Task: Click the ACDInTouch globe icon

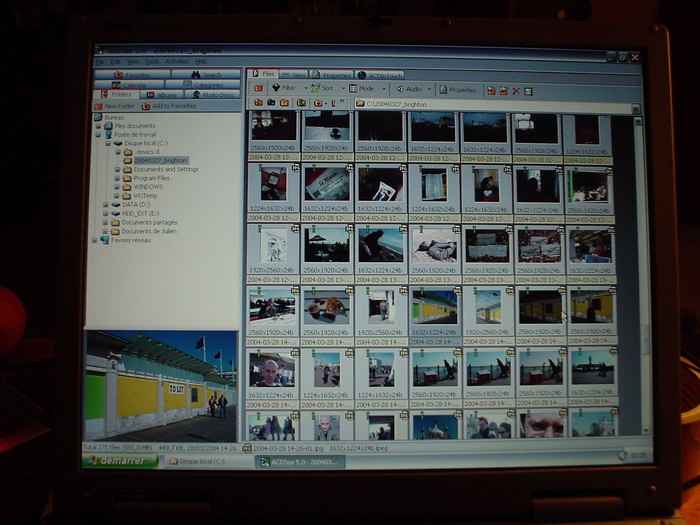Action: (x=362, y=75)
